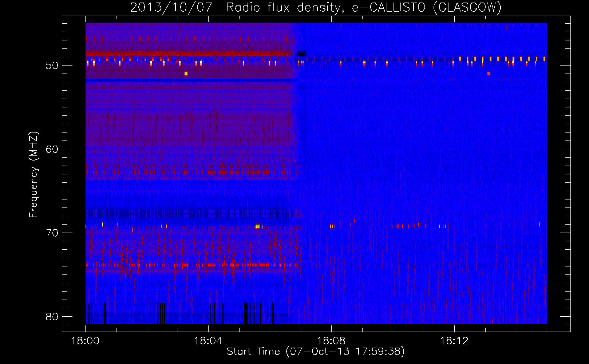589x364 pixels.
Task: Click the plot title '2013/10/07 Radio flux density, e-CALLISTO (GLASGOW)'
Action: [316, 8]
